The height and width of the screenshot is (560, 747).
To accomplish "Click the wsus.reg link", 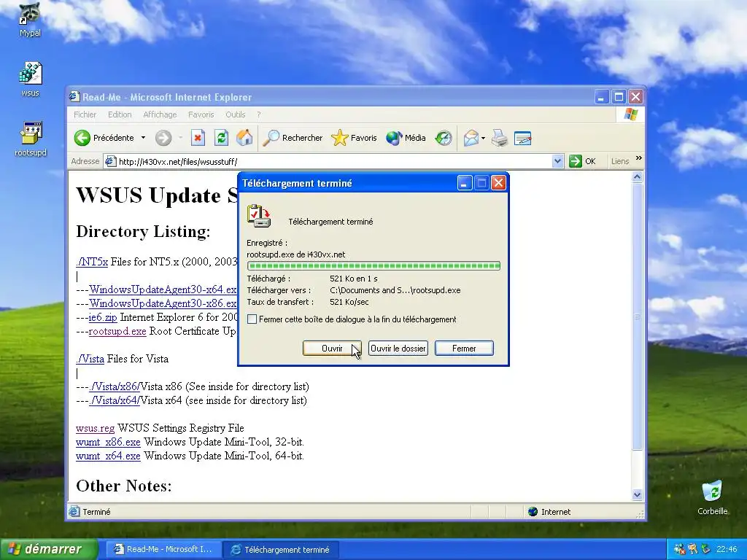I will pos(96,428).
